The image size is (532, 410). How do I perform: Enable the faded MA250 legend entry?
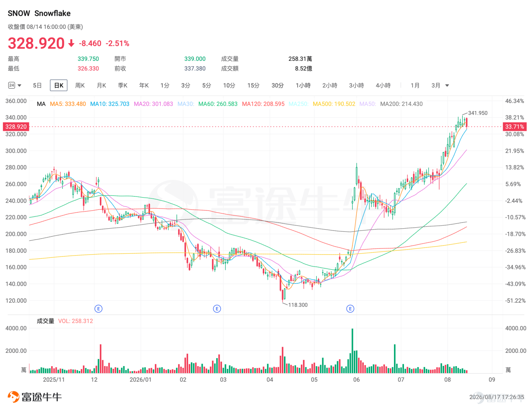coord(299,104)
